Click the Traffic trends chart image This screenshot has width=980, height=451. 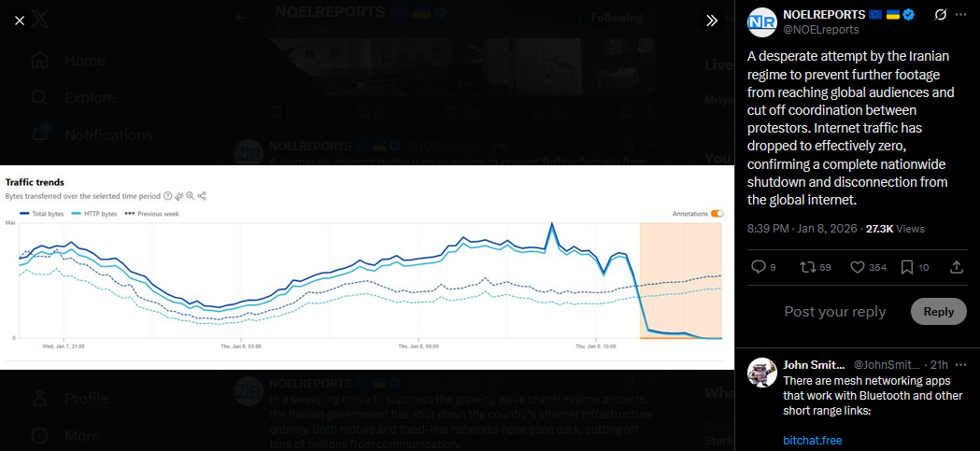click(367, 267)
